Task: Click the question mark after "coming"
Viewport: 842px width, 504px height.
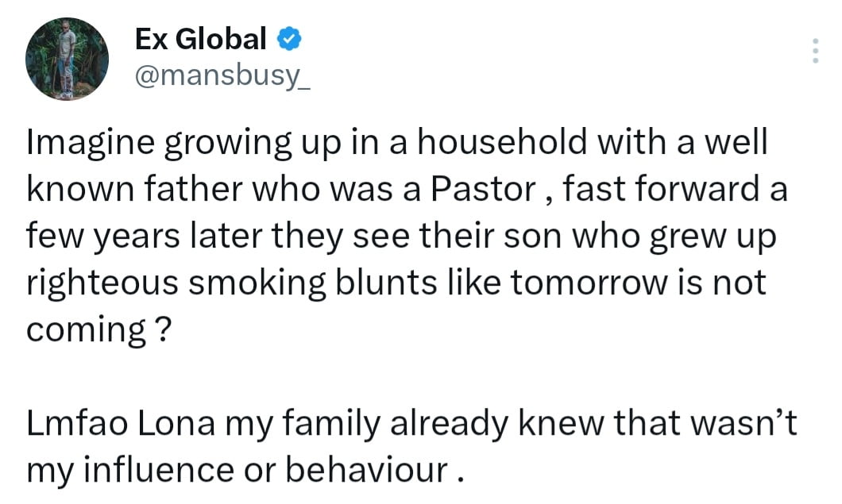Action: 164,329
